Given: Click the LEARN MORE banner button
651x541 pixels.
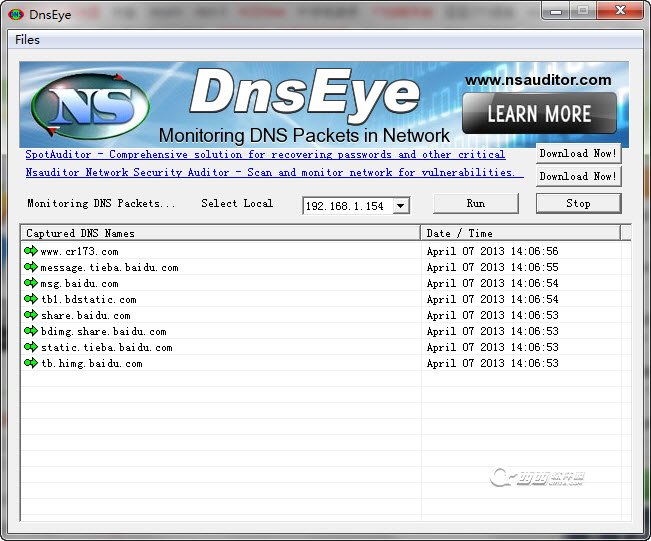Looking at the screenshot, I should click(x=539, y=113).
